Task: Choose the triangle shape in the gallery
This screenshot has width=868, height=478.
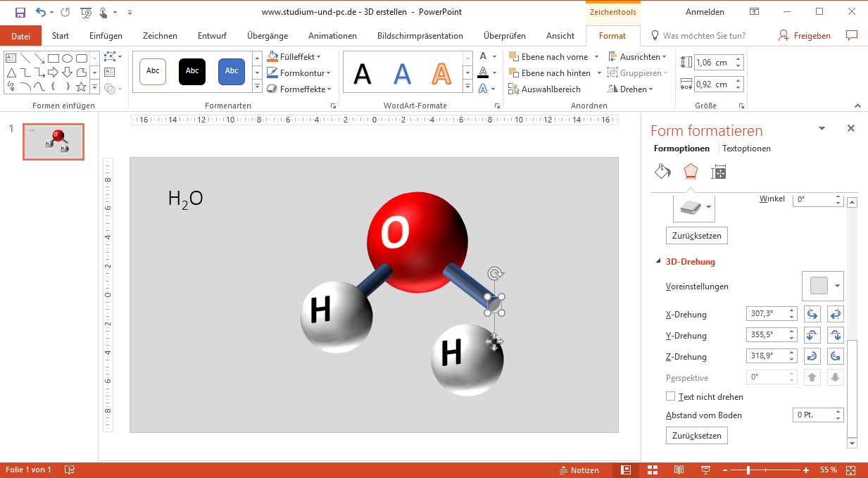Action: [11, 73]
